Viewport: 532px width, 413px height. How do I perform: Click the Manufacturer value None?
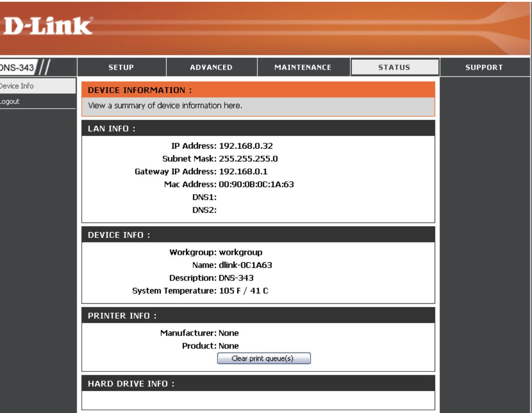click(229, 333)
